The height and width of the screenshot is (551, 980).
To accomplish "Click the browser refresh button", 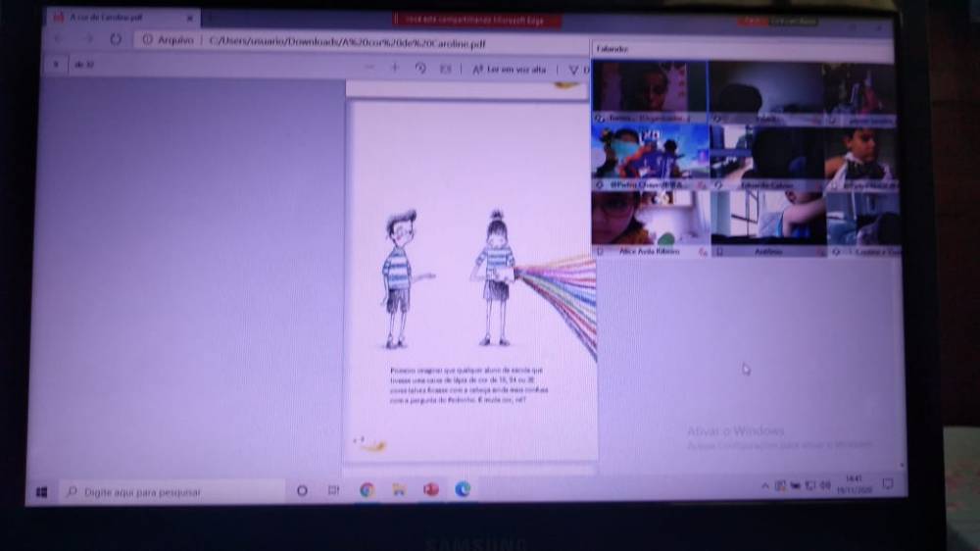I will click(116, 39).
